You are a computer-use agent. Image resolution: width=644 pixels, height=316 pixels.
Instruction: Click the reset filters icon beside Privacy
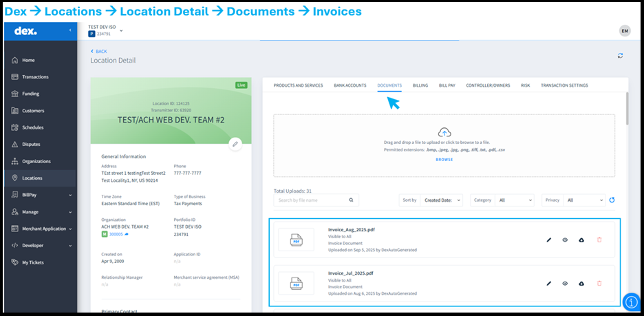coord(612,200)
